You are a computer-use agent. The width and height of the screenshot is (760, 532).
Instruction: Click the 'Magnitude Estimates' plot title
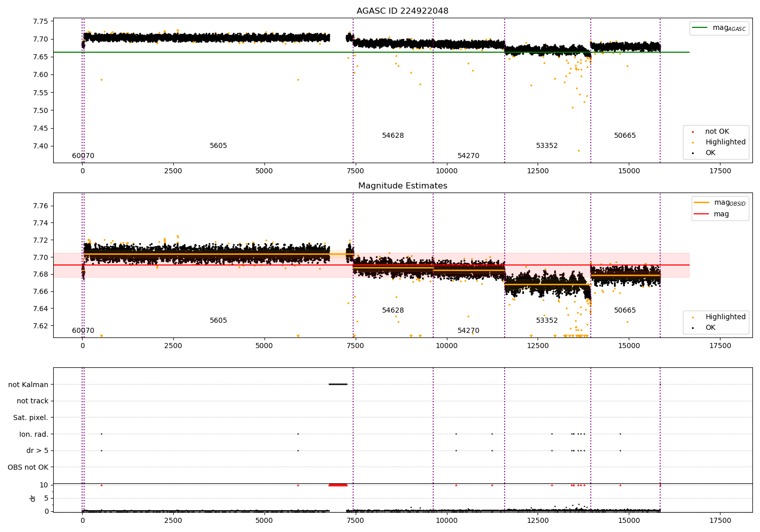point(402,186)
